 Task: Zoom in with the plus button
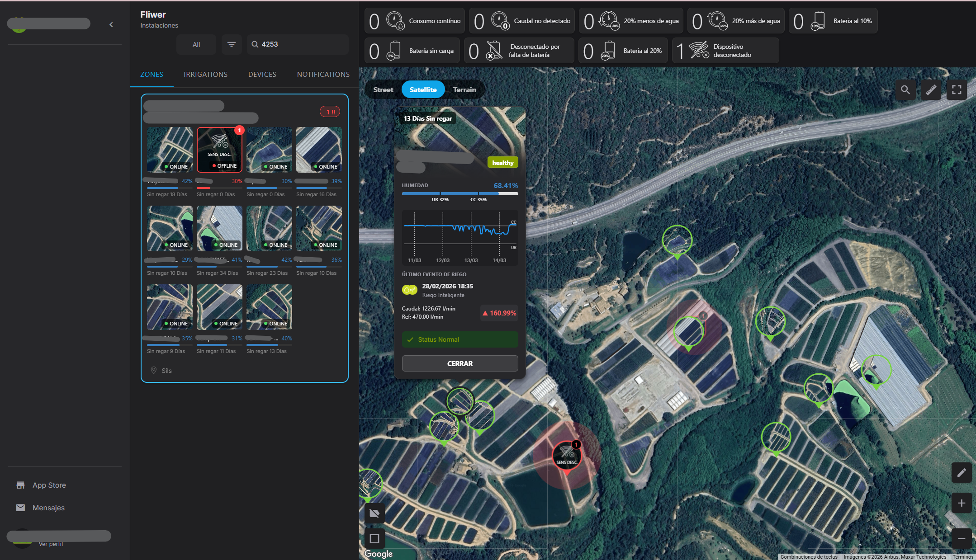pyautogui.click(x=962, y=503)
